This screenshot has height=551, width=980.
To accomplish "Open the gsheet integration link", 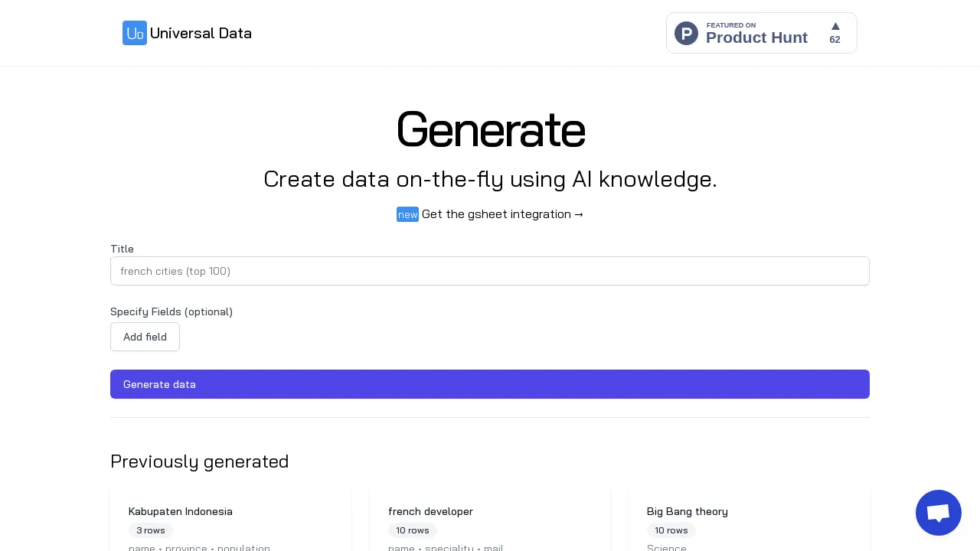I will [x=497, y=214].
